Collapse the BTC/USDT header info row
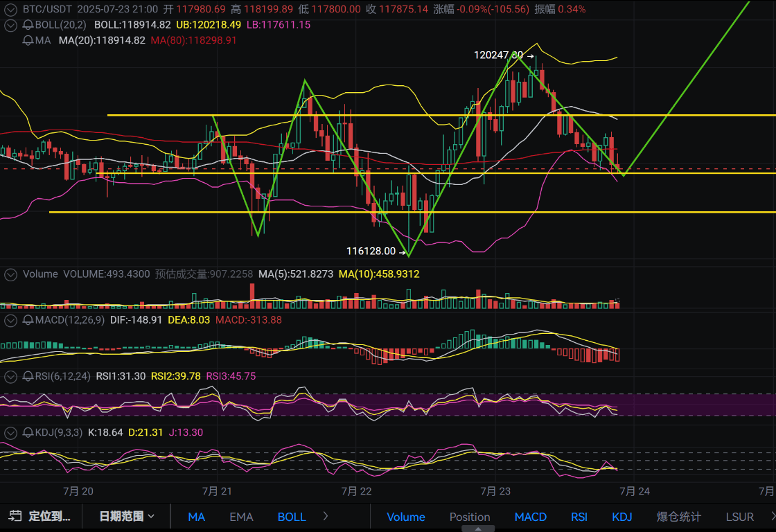776x532 pixels. (10, 10)
